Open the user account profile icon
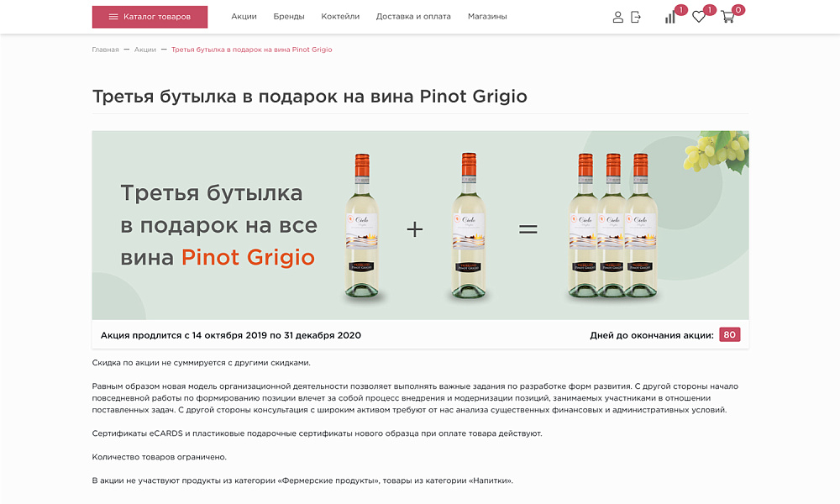Screen dimensions: 840x504 point(618,16)
